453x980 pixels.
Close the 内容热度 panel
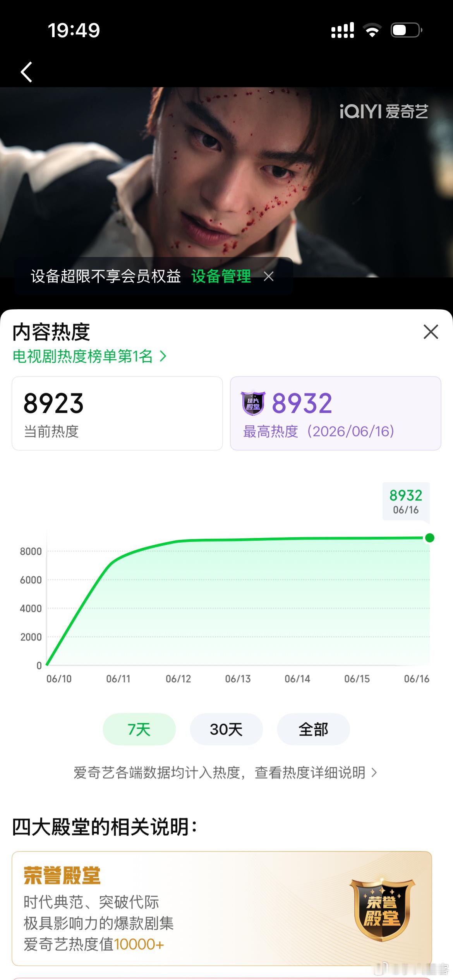pyautogui.click(x=431, y=332)
